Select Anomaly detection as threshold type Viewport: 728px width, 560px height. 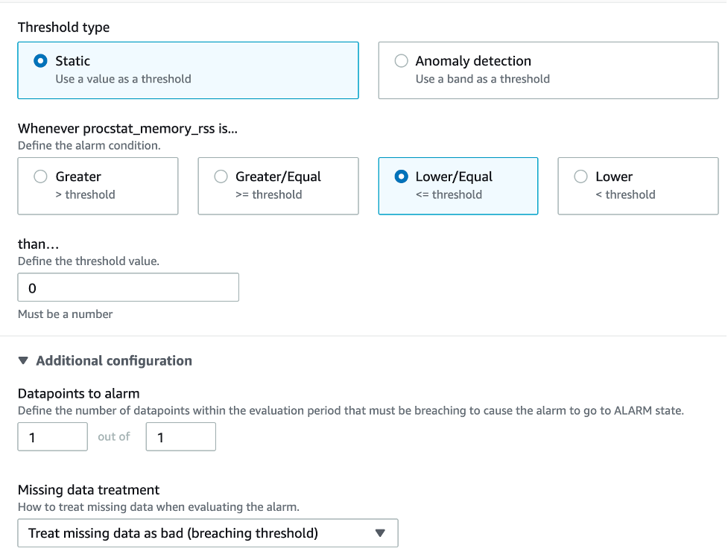(x=548, y=70)
